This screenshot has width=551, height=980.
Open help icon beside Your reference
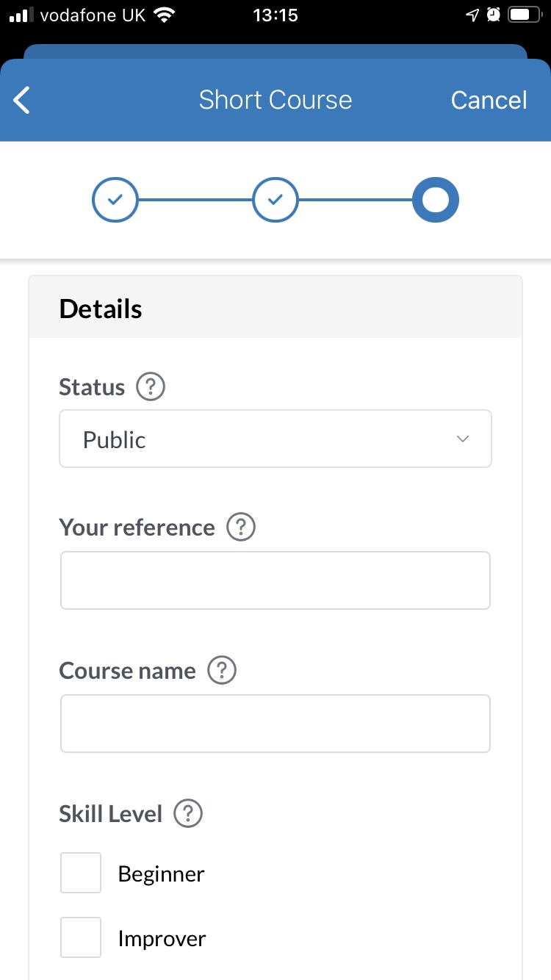point(241,527)
